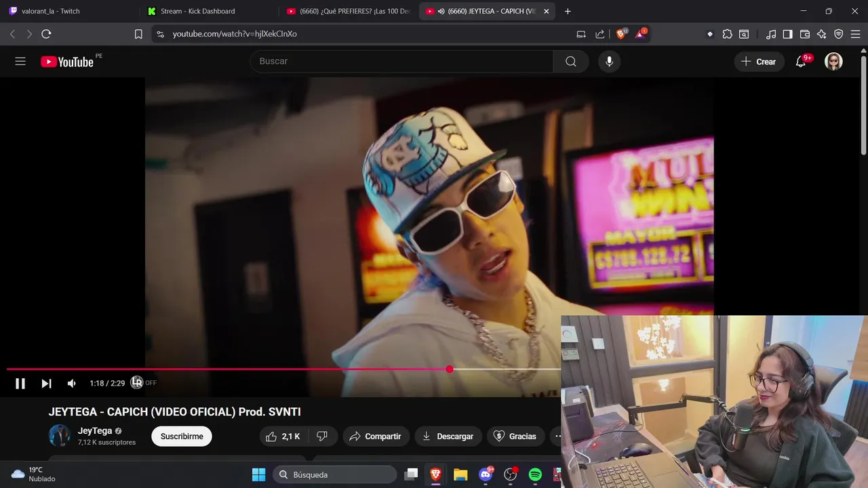Open the Crear button
Screen dimensions: 868x488
pos(759,61)
